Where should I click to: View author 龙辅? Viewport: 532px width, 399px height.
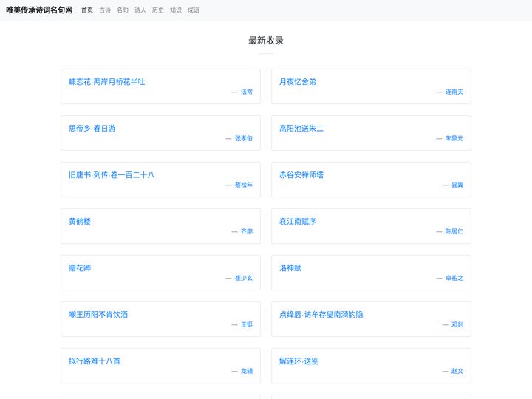(247, 370)
